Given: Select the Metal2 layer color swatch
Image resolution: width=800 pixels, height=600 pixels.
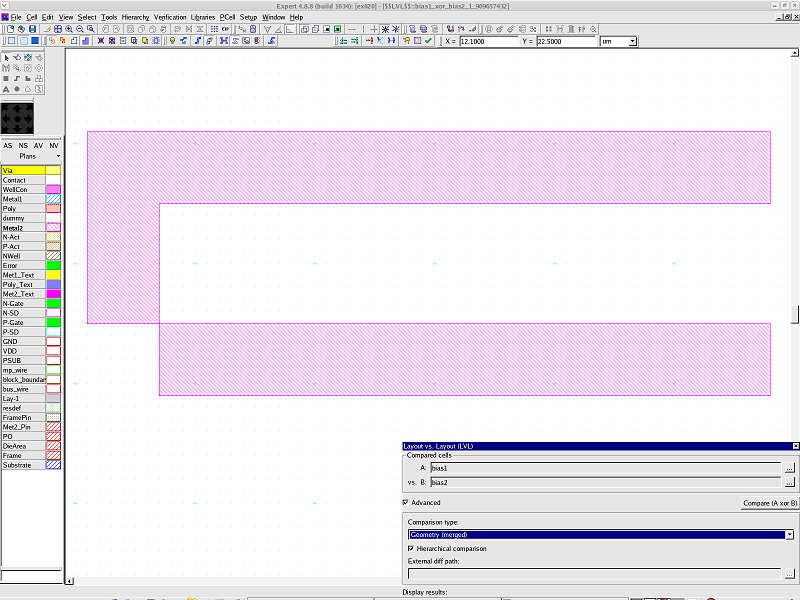Looking at the screenshot, I should tap(53, 227).
